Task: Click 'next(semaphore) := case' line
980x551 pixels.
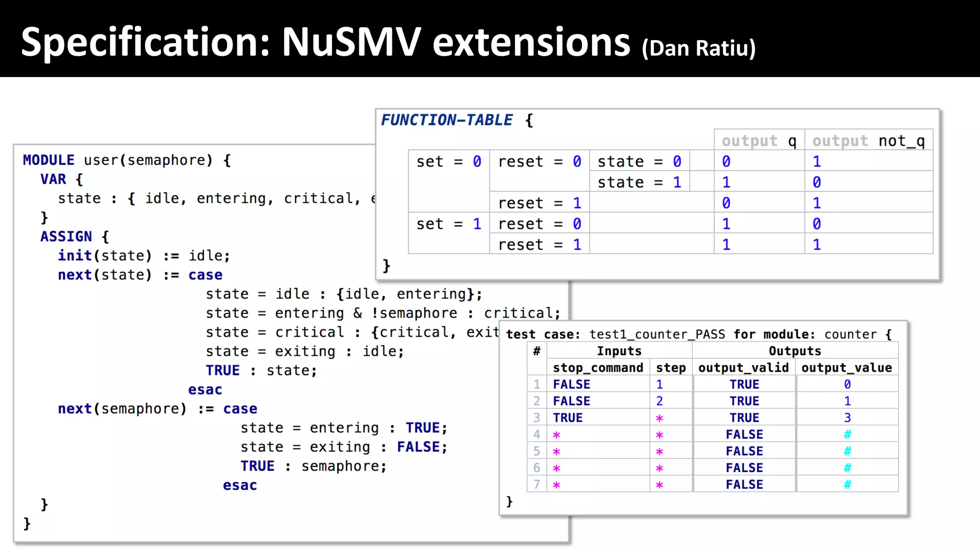Action: pyautogui.click(x=157, y=409)
